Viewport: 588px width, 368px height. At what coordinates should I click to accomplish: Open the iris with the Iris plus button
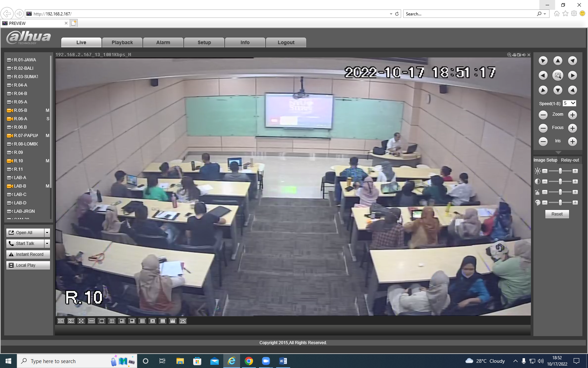[572, 141]
